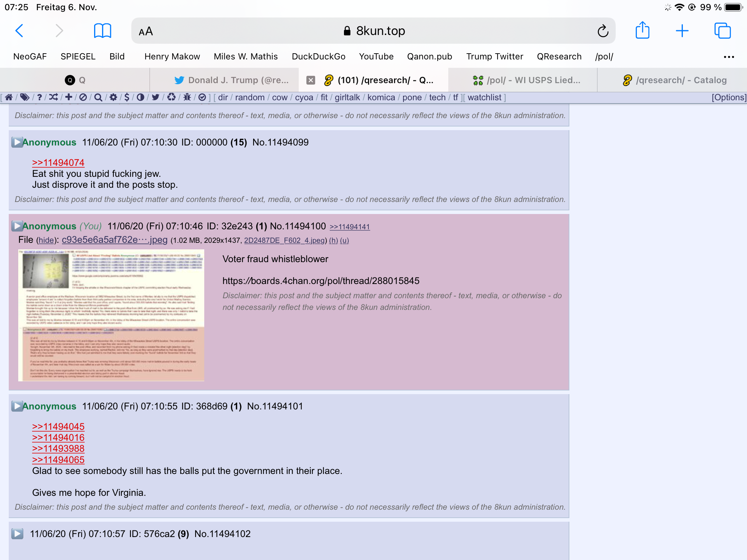Go back with Safari back arrow
The width and height of the screenshot is (747, 560).
19,31
